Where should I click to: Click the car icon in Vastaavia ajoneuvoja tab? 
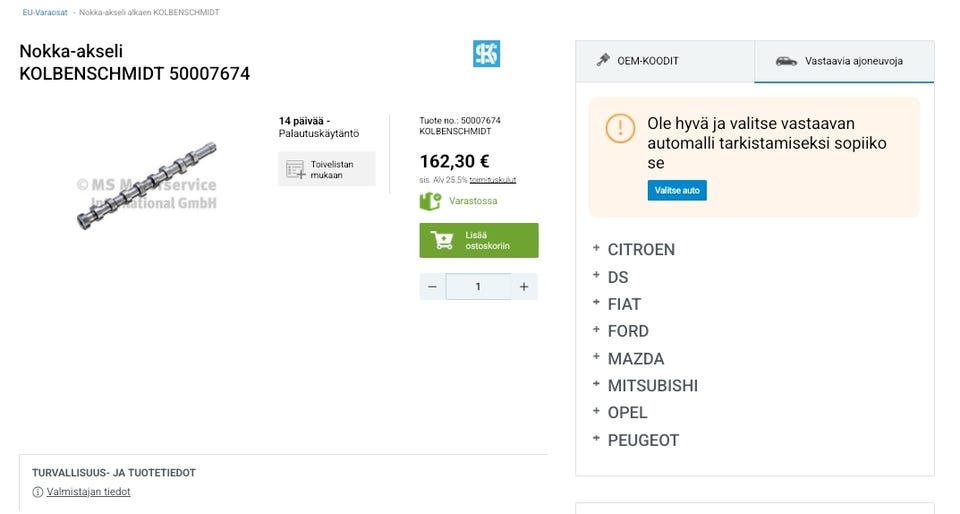[786, 61]
